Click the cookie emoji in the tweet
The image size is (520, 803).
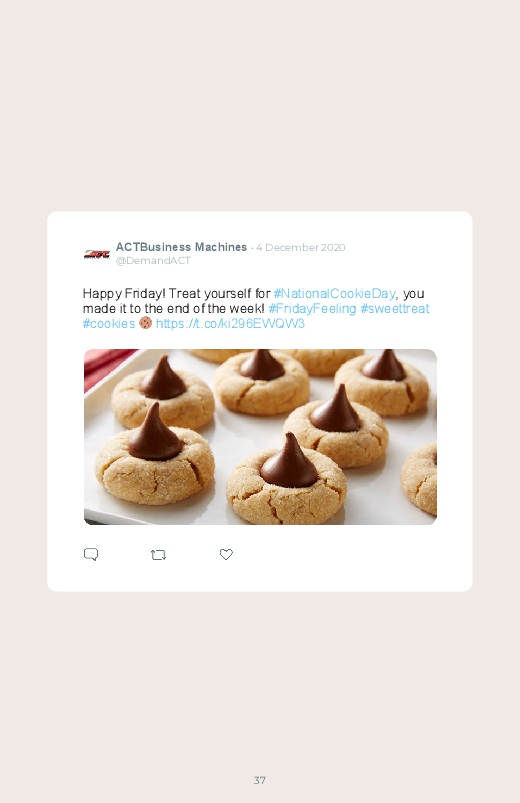point(145,323)
